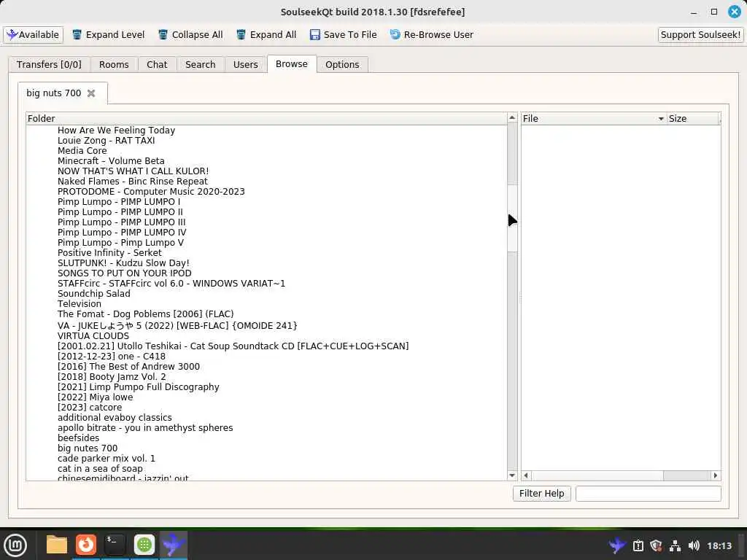Select SLUTPUNK! - Kudzu Slow Day! folder

[x=123, y=263]
